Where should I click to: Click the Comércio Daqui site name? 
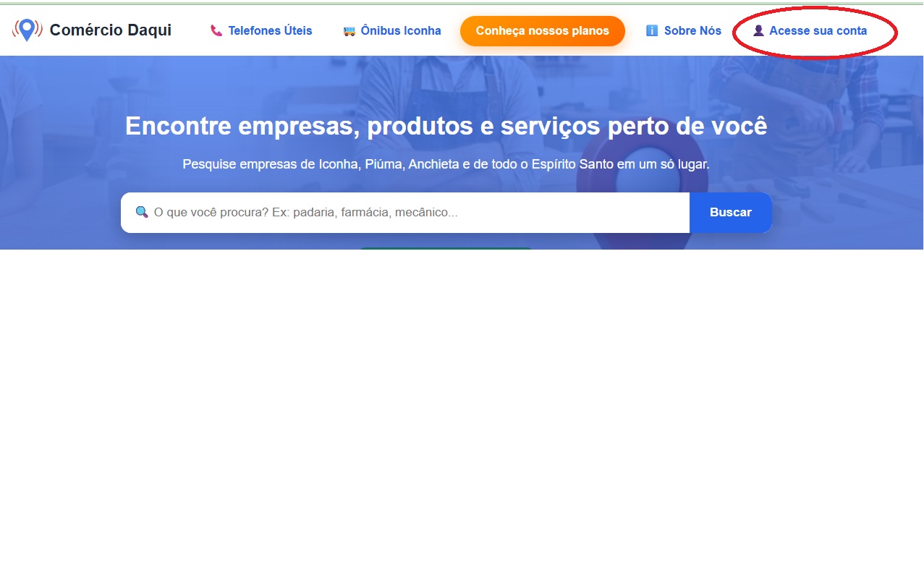click(111, 30)
